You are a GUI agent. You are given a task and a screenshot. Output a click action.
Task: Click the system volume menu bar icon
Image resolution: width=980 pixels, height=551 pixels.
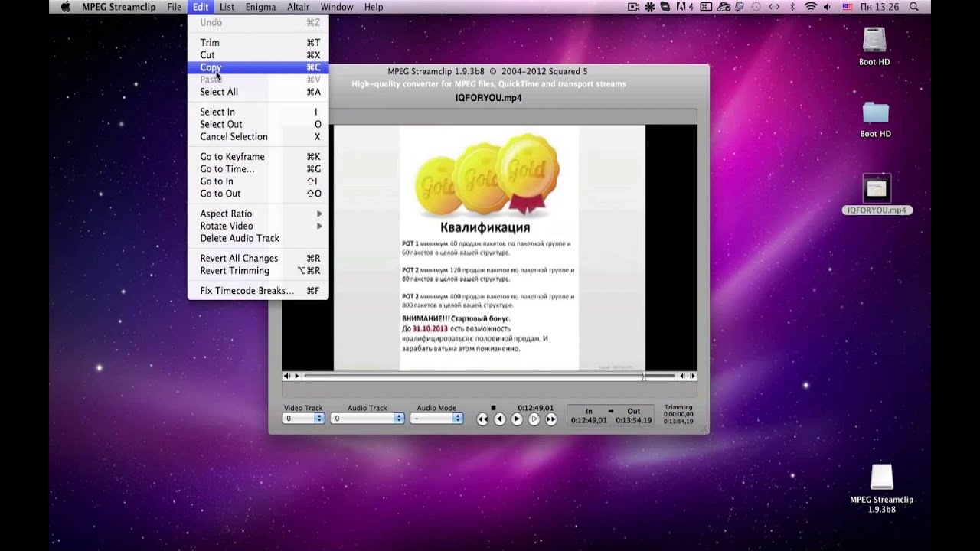(829, 7)
